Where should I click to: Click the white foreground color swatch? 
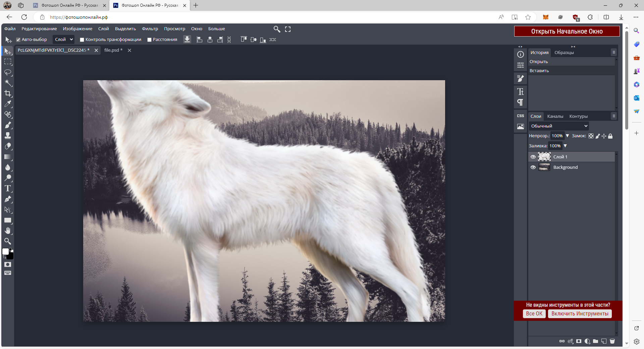click(x=5, y=252)
